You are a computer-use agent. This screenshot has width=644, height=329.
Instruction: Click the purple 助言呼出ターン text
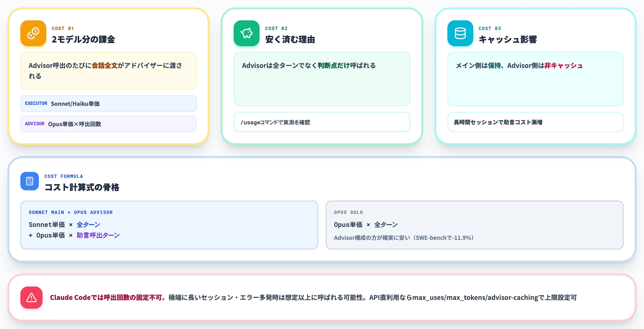coord(98,235)
